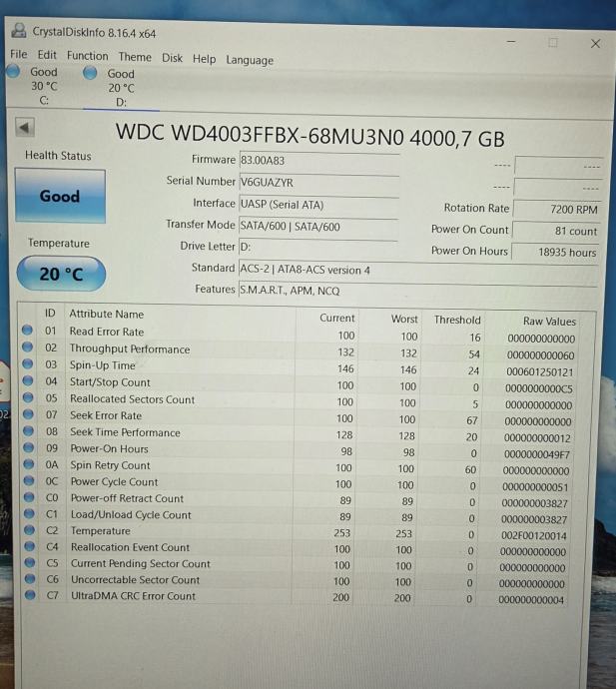Image resolution: width=616 pixels, height=689 pixels.
Task: Click the Power On Hours value 18935 hours
Action: coord(555,253)
